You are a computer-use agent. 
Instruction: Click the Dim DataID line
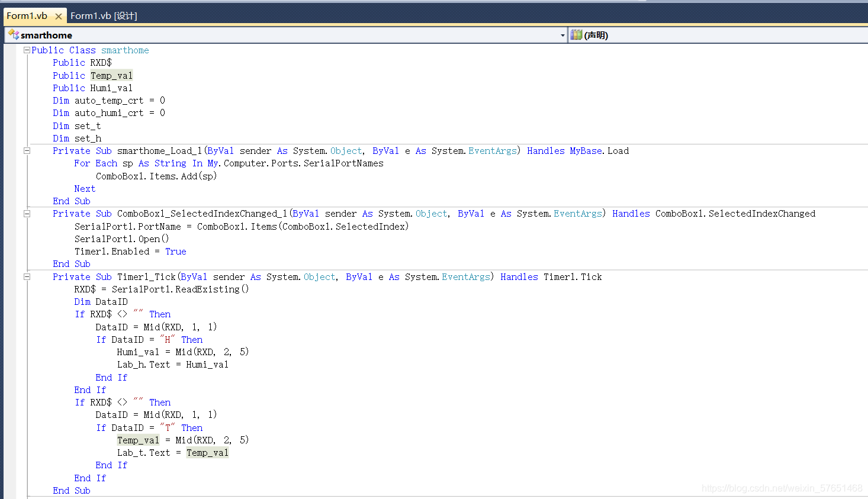[101, 302]
